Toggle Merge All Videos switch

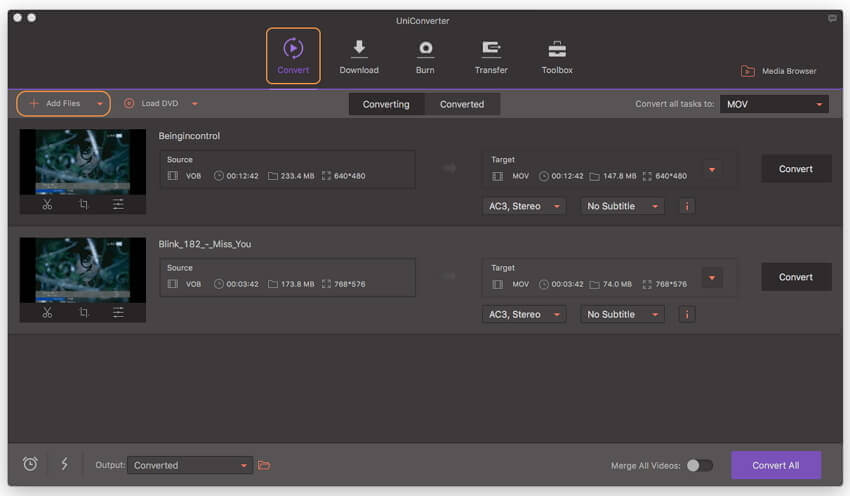point(699,465)
